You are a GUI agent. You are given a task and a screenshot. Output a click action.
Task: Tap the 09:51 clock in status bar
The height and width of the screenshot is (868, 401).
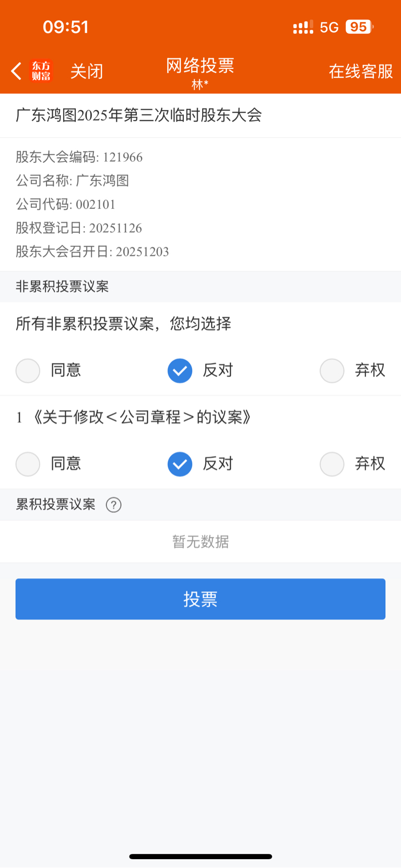click(66, 27)
